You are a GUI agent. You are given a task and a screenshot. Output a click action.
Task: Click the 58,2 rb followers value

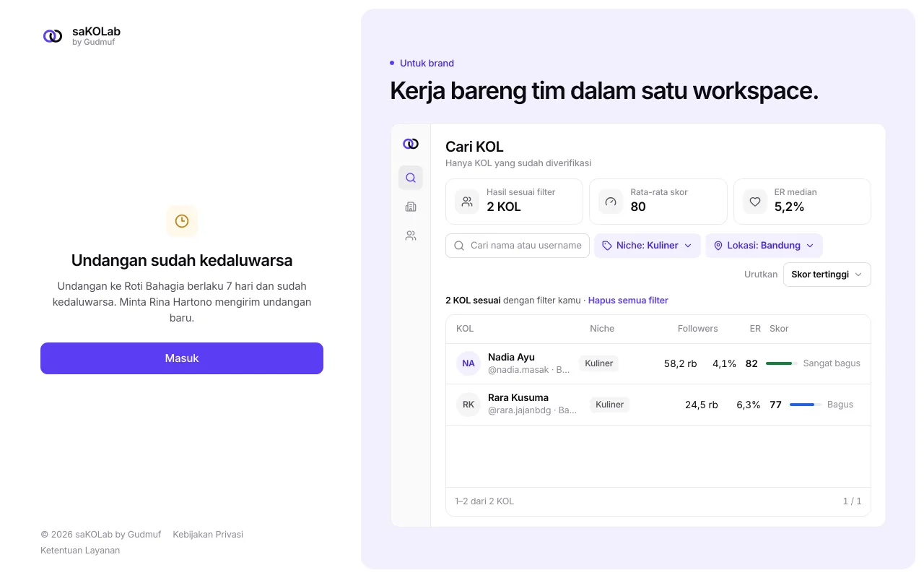point(681,363)
